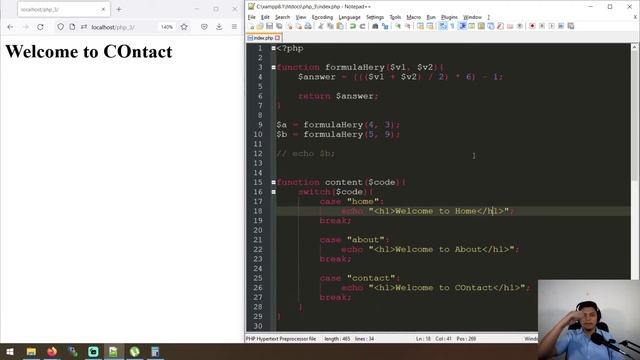Open the Plugins menu
Screen dimensions: 640x360
click(x=449, y=17)
